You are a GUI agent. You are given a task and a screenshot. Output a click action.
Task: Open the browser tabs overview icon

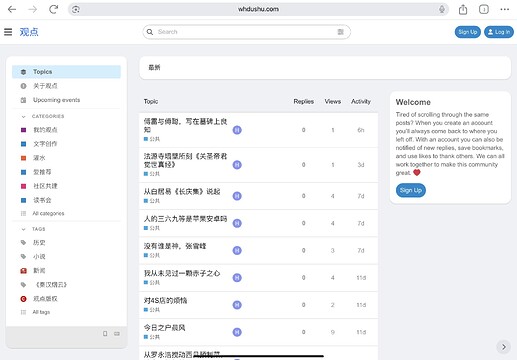(x=484, y=9)
